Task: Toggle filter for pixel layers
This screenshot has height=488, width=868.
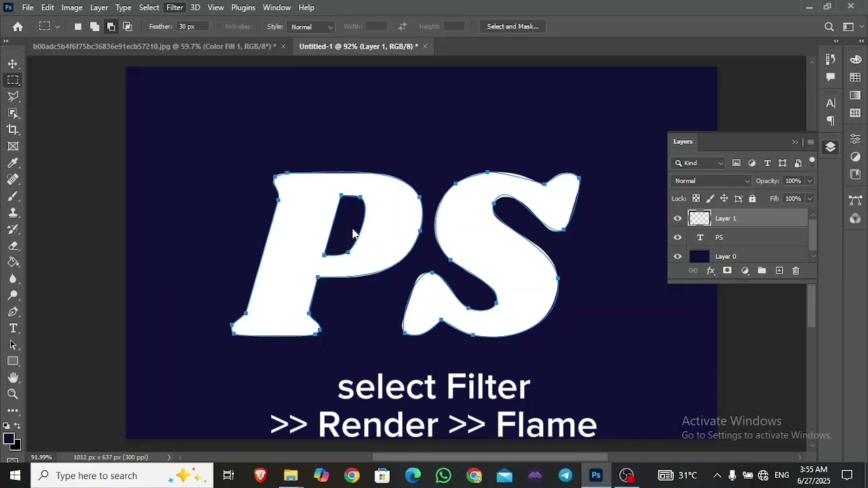Action: [736, 163]
